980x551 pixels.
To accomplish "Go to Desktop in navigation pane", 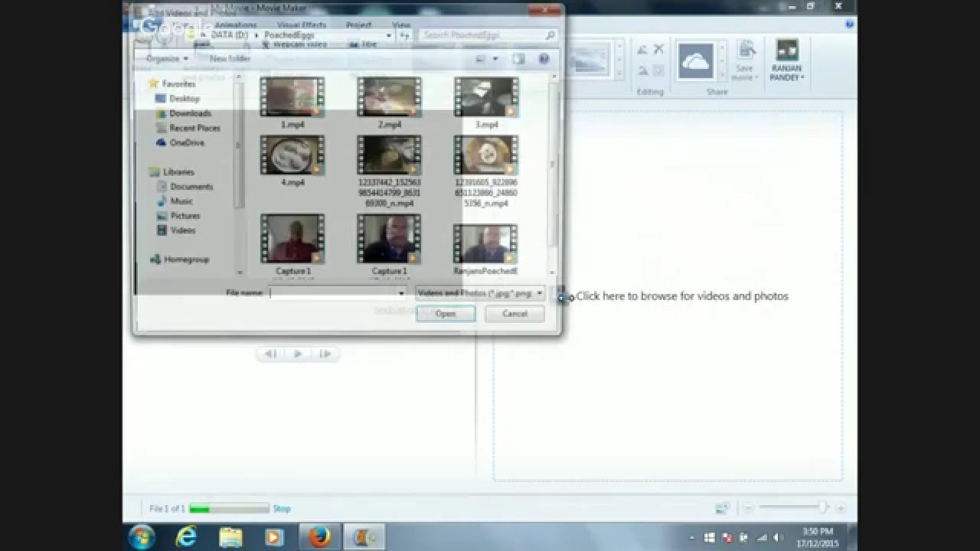I will [185, 99].
